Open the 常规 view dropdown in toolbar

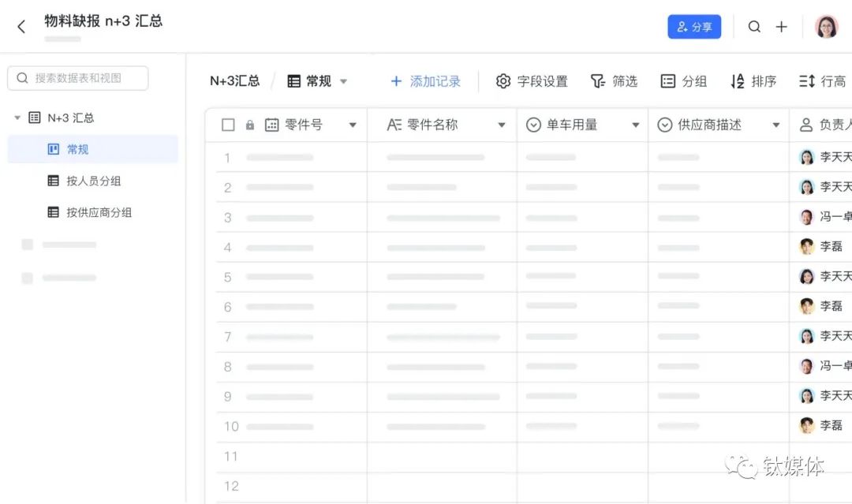point(317,81)
